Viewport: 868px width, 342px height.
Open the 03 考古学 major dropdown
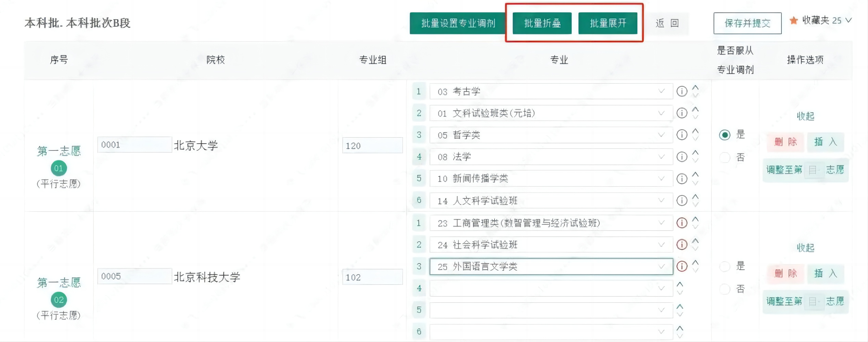tap(551, 91)
